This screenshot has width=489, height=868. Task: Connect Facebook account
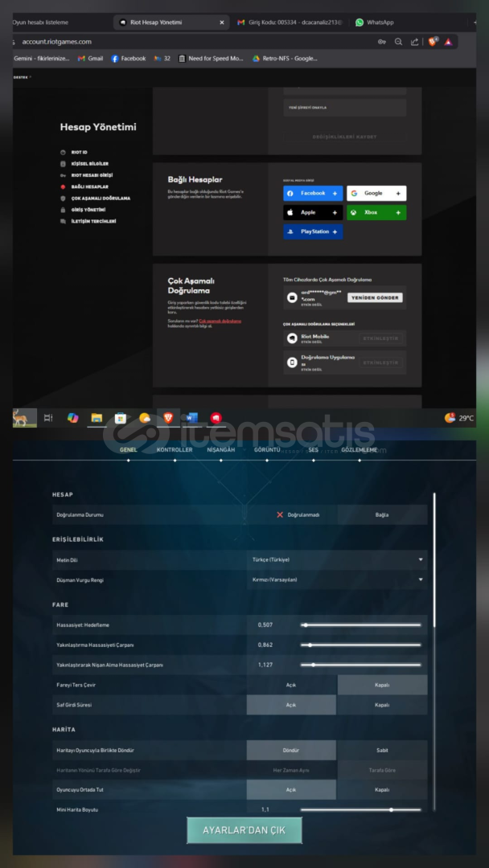[x=313, y=193]
